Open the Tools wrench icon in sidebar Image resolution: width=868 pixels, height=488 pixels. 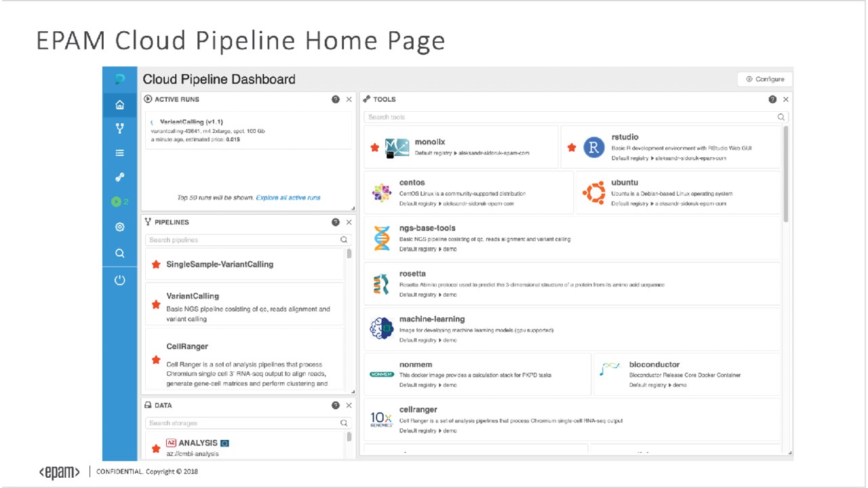120,178
